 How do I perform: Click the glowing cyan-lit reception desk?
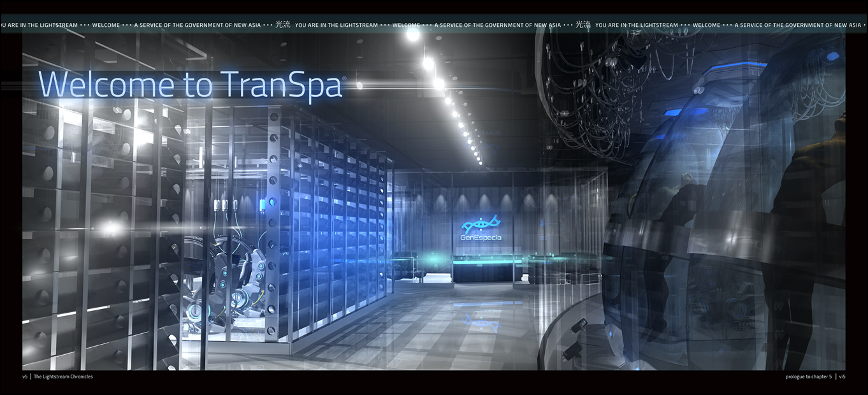pos(484,266)
